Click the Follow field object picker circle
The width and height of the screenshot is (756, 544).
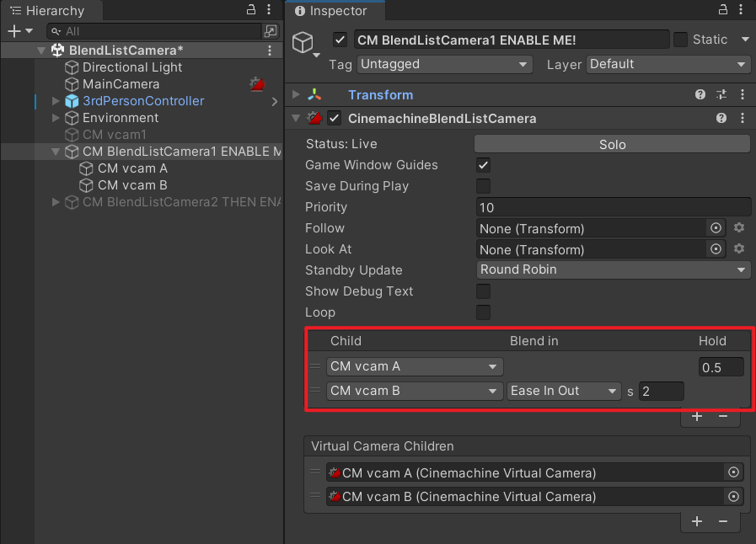(716, 228)
